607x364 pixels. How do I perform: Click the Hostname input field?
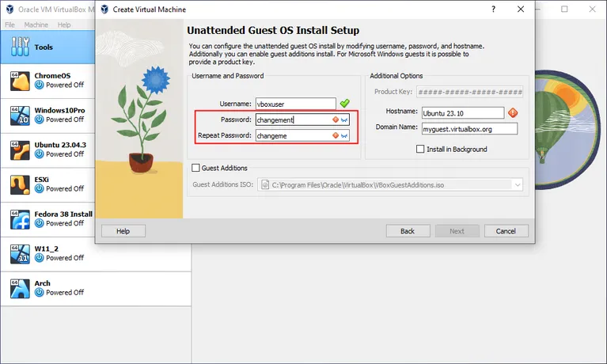pos(463,113)
